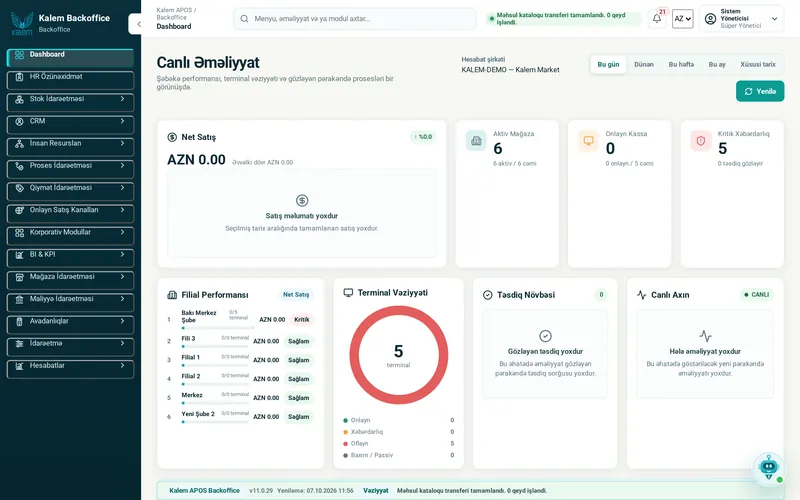Click the Aktiv Mağaza building icon

pyautogui.click(x=476, y=140)
